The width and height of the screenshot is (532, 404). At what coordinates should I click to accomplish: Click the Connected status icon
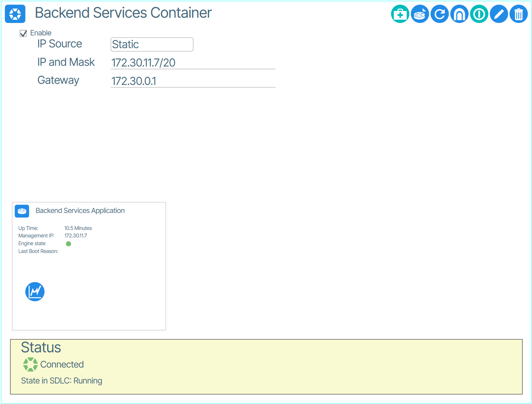tap(30, 364)
